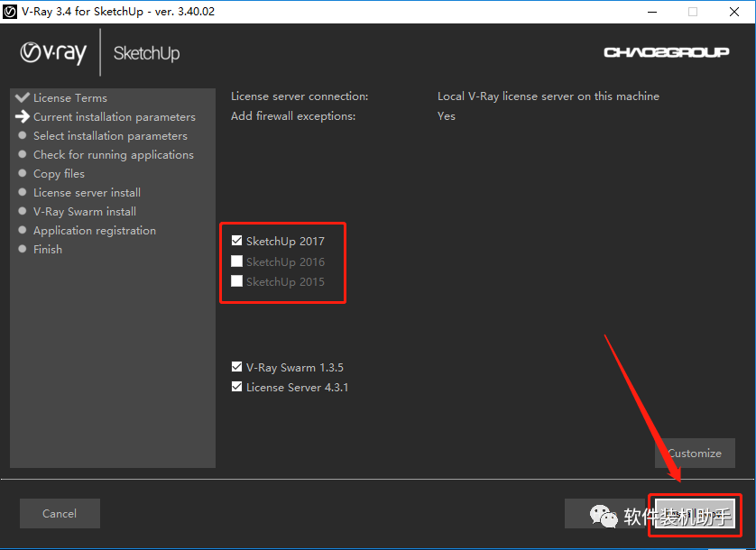Select the Finish step in sidebar
This screenshot has width=756, height=550.
pyautogui.click(x=48, y=249)
